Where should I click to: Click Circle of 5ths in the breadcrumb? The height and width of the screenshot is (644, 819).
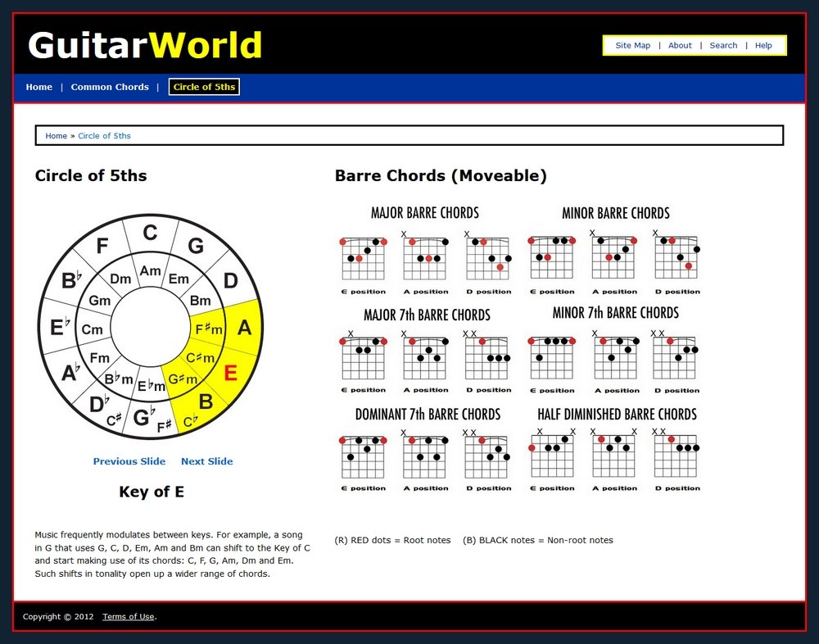coord(105,136)
